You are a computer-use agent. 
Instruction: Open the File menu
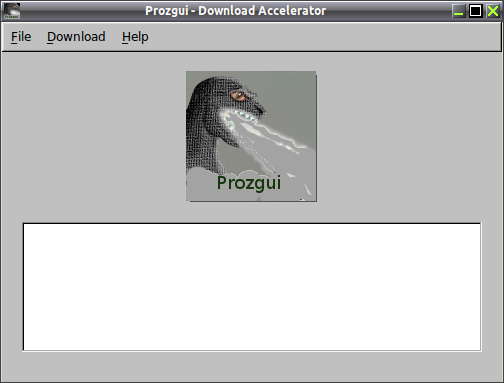[x=21, y=37]
